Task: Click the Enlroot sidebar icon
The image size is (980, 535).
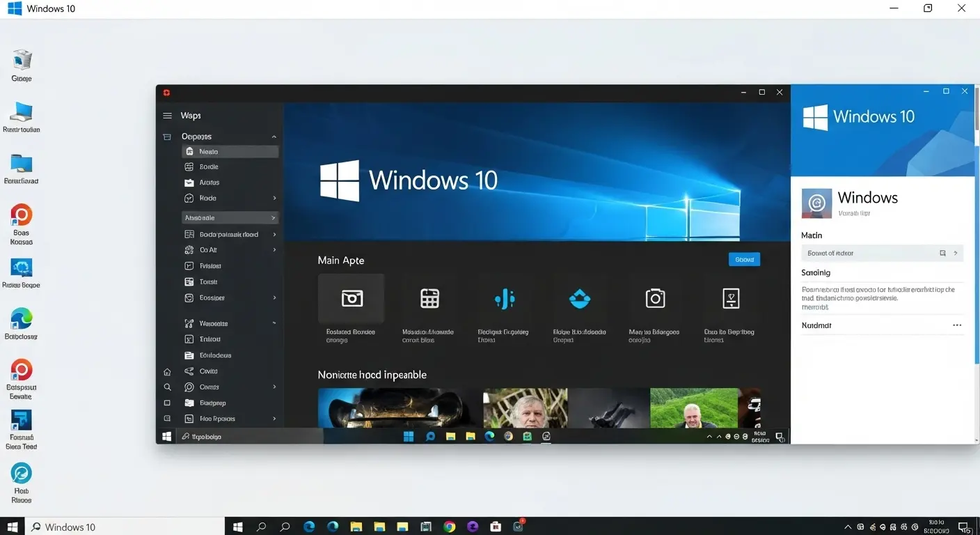Action: pyautogui.click(x=189, y=339)
